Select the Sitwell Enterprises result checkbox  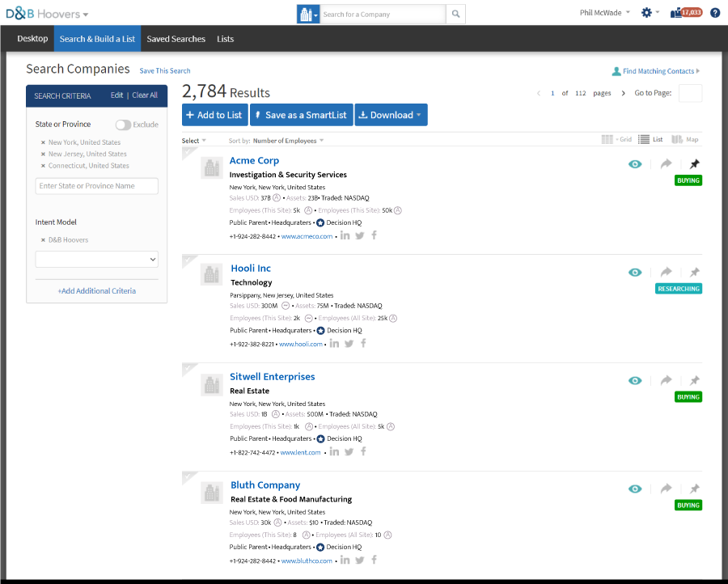pyautogui.click(x=188, y=369)
